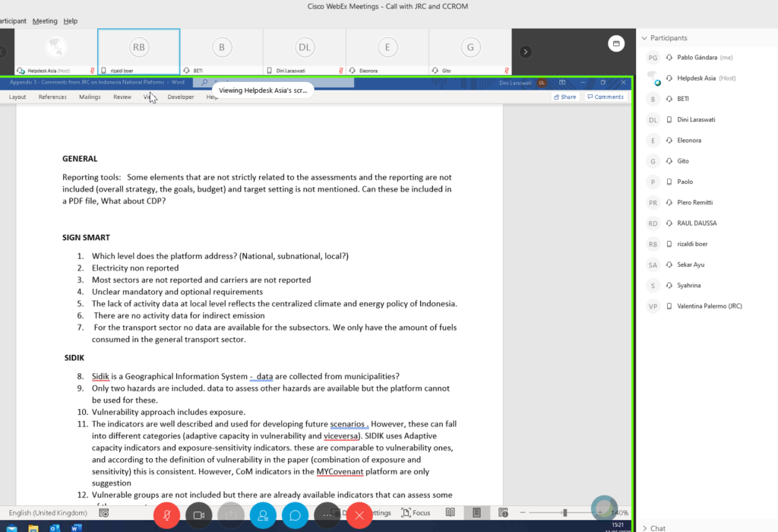
Task: Select rizaldi boer video thumbnail
Action: [x=138, y=51]
